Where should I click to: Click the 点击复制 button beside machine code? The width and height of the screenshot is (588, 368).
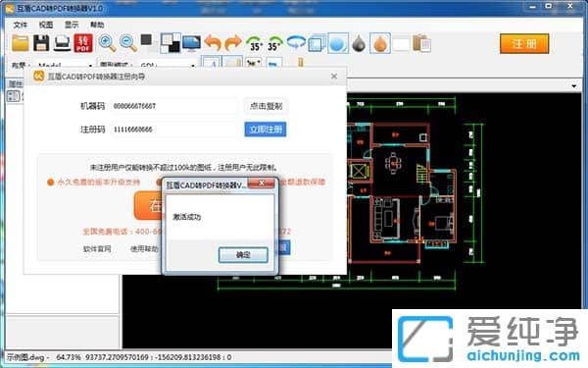coord(266,106)
